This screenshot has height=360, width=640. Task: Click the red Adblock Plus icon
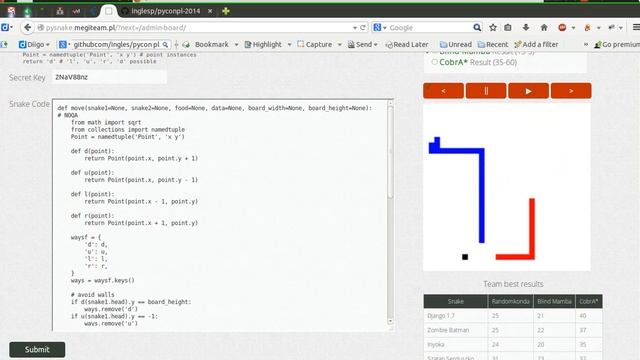pos(562,27)
